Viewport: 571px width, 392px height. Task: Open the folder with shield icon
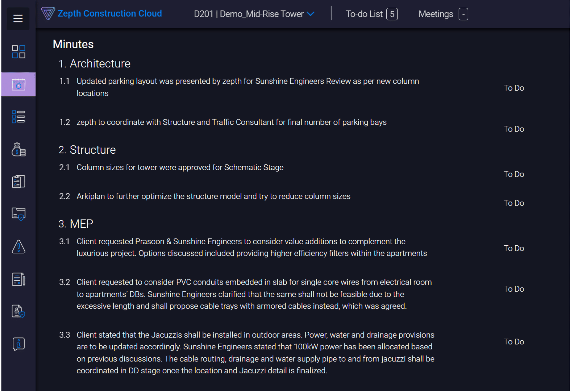click(x=19, y=214)
